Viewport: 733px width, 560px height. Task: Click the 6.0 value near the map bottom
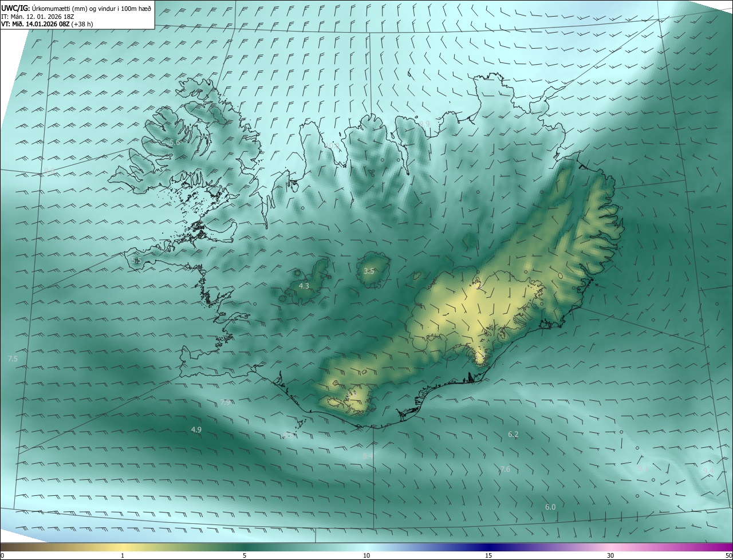tap(550, 507)
